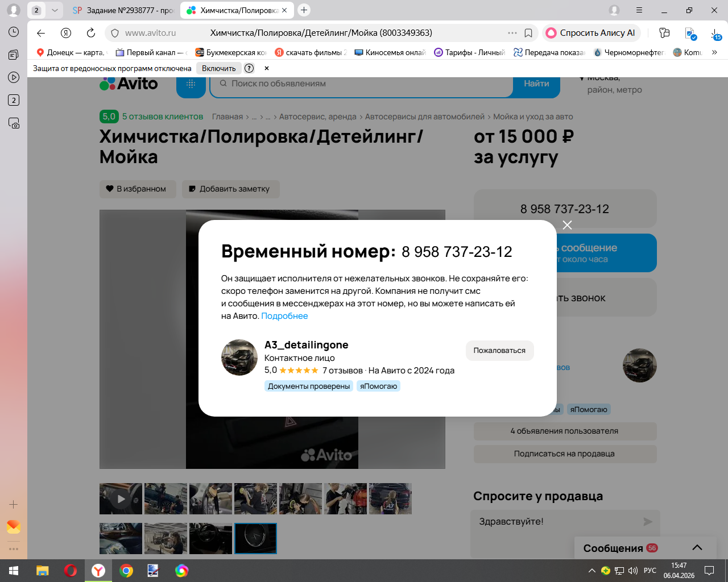This screenshot has height=582, width=728.
Task: Close the Химчистка/Полировка tab
Action: point(284,10)
